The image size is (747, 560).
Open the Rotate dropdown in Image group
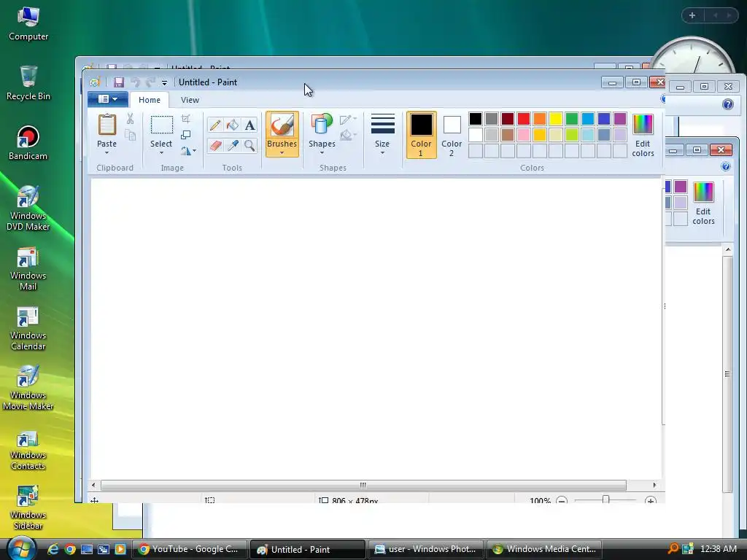coord(189,151)
